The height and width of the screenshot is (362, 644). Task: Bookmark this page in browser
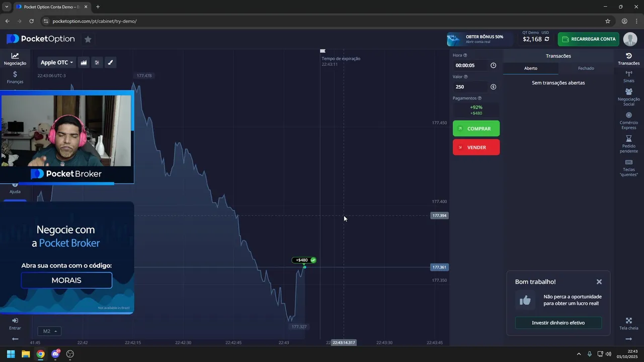coord(607,21)
